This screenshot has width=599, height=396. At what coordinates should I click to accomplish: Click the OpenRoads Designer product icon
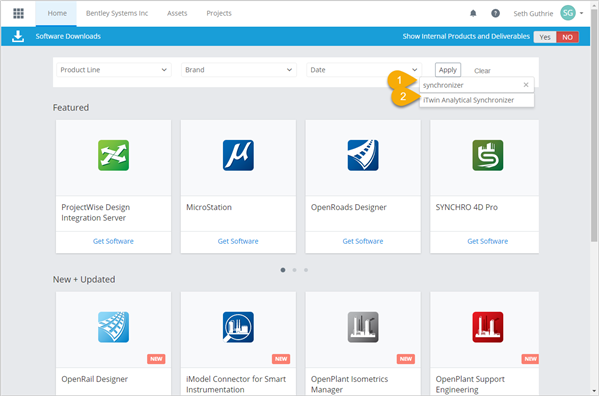tap(363, 155)
